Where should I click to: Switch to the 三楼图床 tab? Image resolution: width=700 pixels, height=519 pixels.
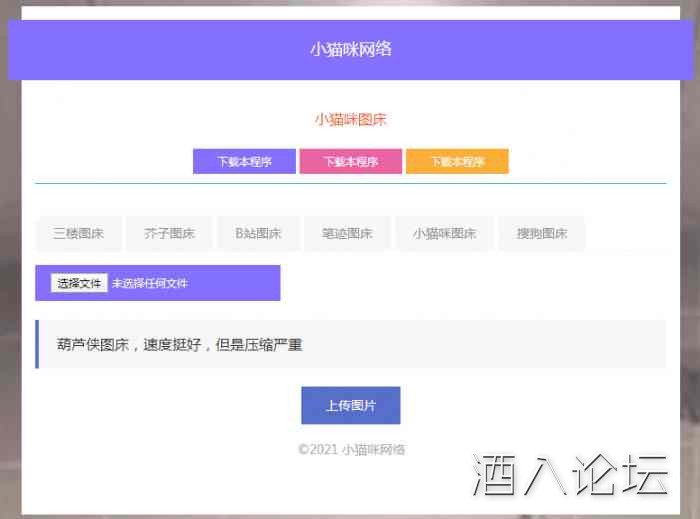[x=78, y=234]
